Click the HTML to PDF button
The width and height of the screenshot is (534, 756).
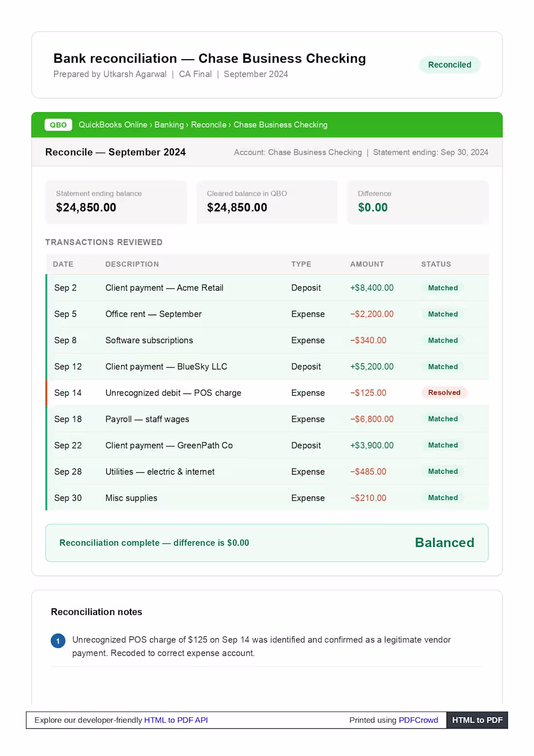(x=477, y=720)
